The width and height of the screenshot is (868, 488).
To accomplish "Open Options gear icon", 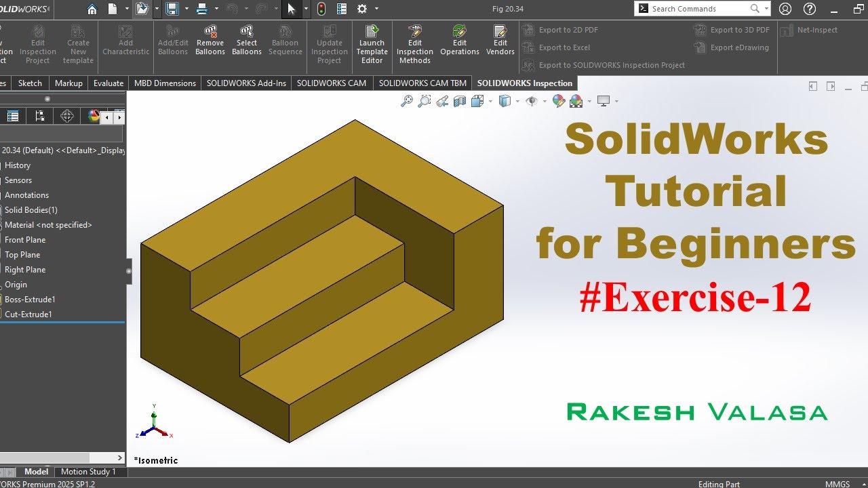I will (x=362, y=9).
